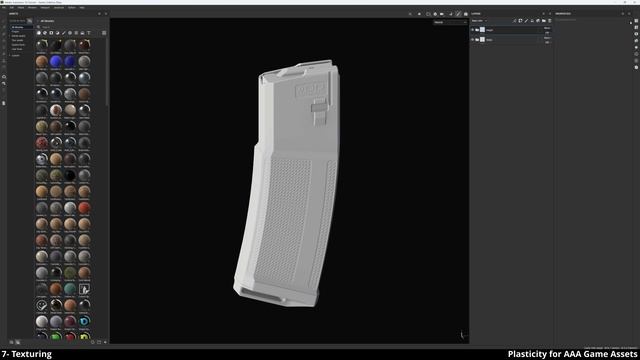The width and height of the screenshot is (640, 360).
Task: Select Your assets in the sidebar
Action: (x=18, y=40)
